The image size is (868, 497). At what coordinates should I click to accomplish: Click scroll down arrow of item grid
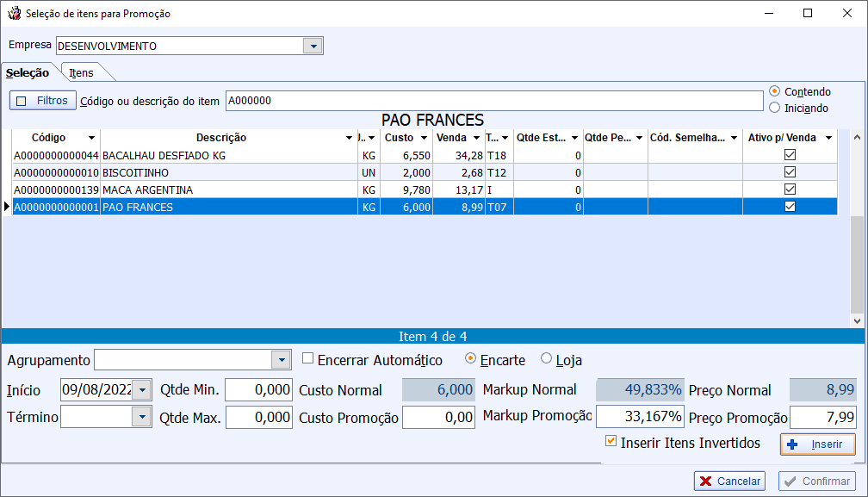pos(856,320)
